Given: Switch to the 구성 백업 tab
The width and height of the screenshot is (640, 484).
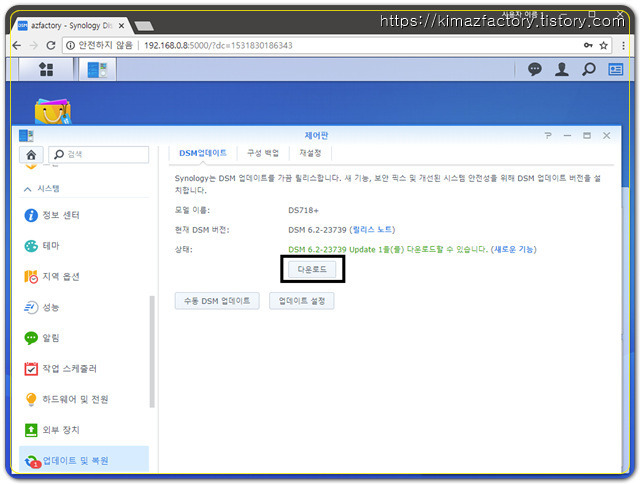Looking at the screenshot, I should click(x=263, y=153).
